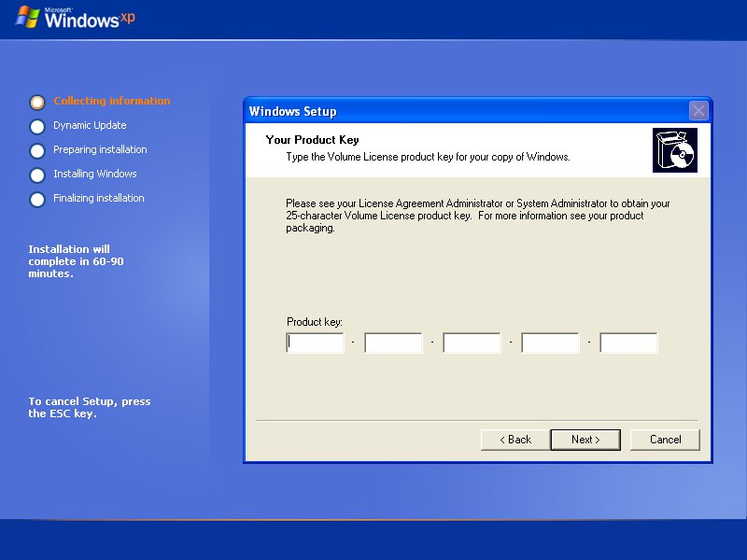This screenshot has height=560, width=747.
Task: Click the fifth product key field
Action: click(x=628, y=343)
